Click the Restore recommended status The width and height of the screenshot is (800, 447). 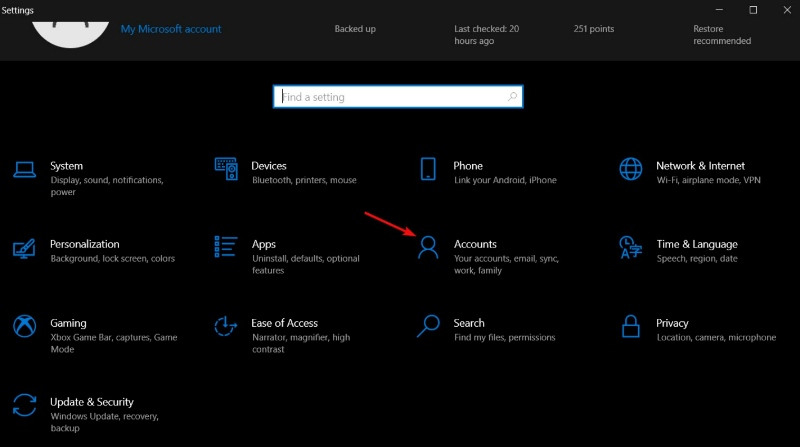click(721, 35)
